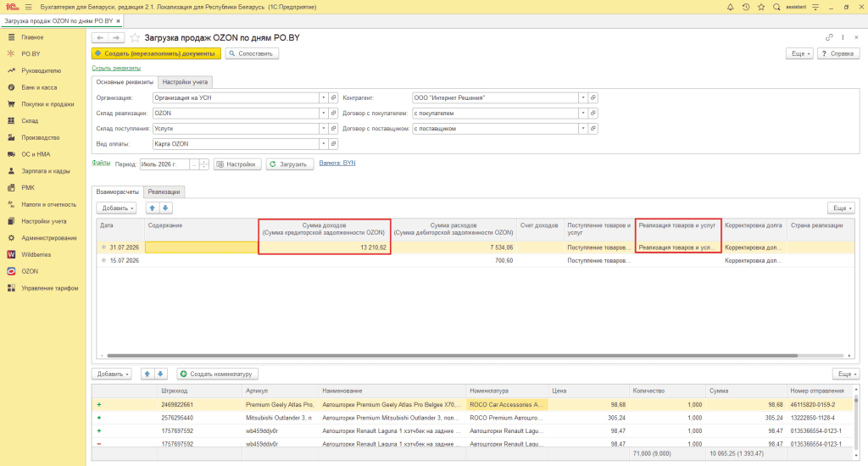Click the horizontal scrollbar of the upper table
The width and height of the screenshot is (868, 466).
pyautogui.click(x=452, y=356)
